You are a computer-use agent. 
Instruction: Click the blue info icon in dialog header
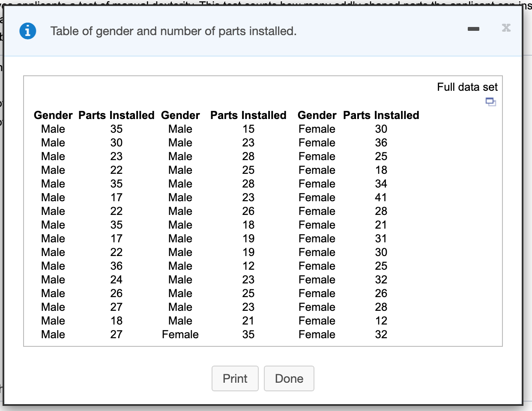(x=28, y=31)
